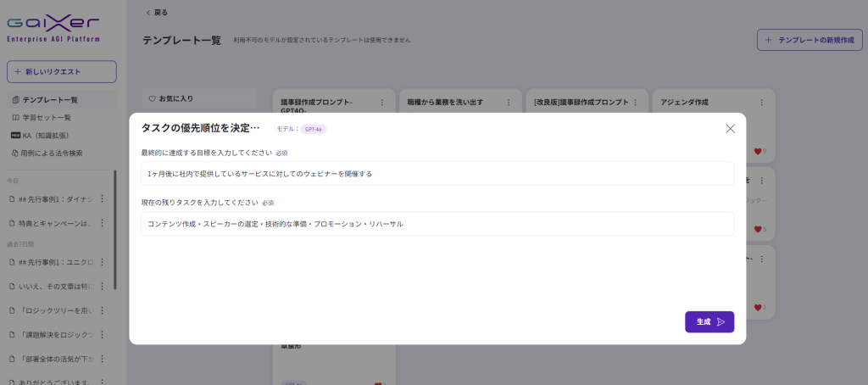This screenshot has height=385, width=868.
Task: Click the GPT-4o model badge
Action: click(x=314, y=129)
